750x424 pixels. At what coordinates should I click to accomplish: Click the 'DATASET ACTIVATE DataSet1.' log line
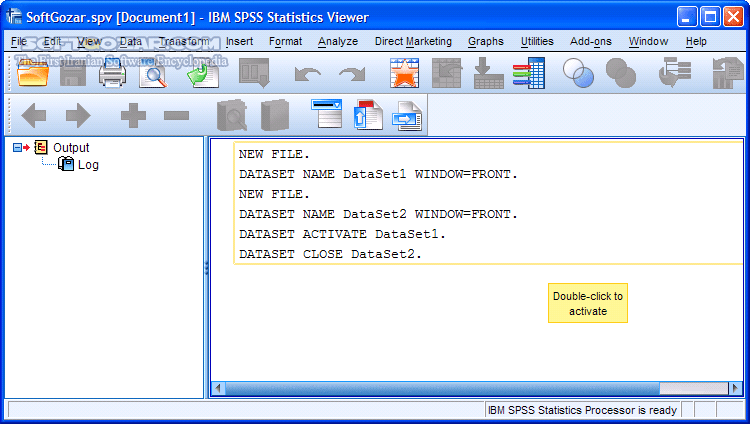pos(342,234)
